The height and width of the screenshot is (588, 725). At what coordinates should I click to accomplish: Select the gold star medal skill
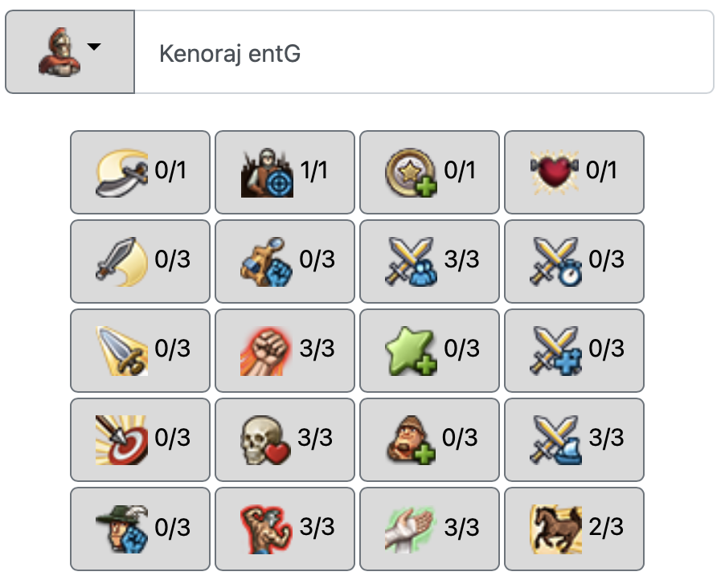click(x=429, y=172)
